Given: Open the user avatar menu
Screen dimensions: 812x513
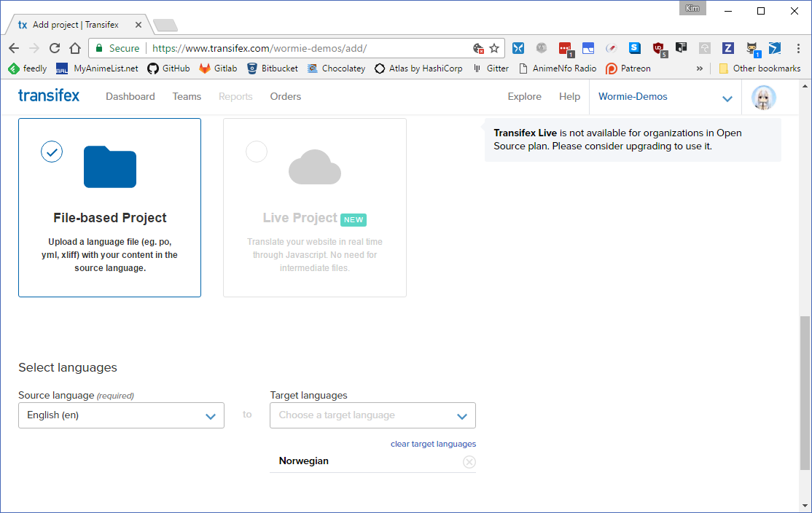Looking at the screenshot, I should [x=763, y=98].
